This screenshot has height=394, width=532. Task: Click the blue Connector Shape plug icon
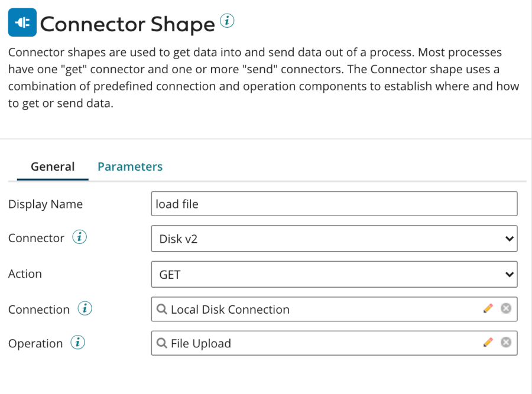22,24
